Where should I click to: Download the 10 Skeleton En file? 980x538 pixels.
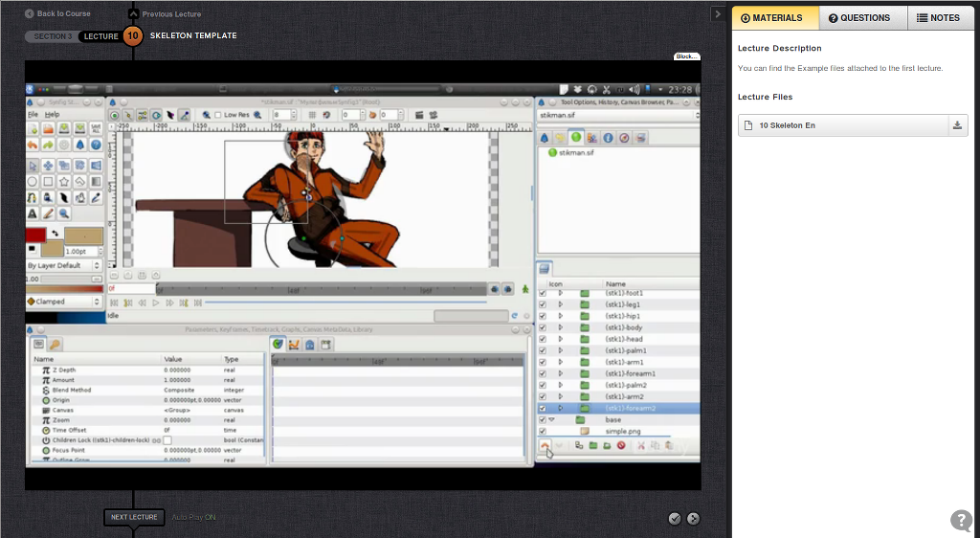pos(957,125)
